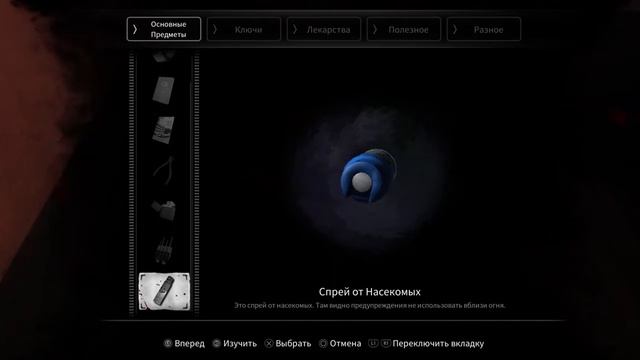This screenshot has width=640, height=360.
Task: Click the R1 bumper icon
Action: pyautogui.click(x=386, y=343)
